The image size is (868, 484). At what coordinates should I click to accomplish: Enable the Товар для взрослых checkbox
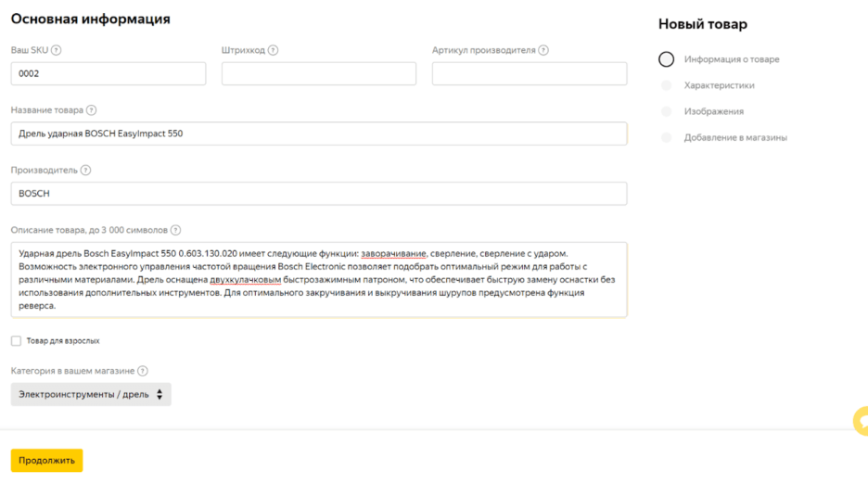(16, 341)
